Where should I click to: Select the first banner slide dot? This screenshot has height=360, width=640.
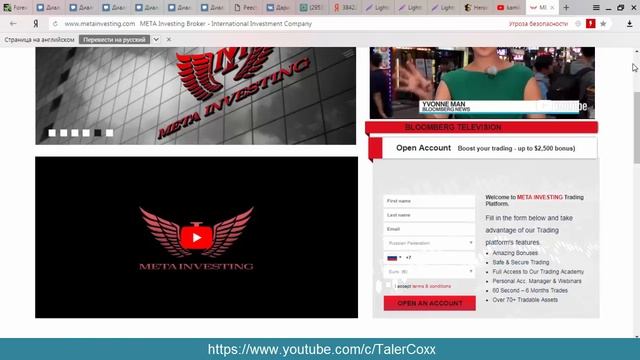pyautogui.click(x=52, y=133)
